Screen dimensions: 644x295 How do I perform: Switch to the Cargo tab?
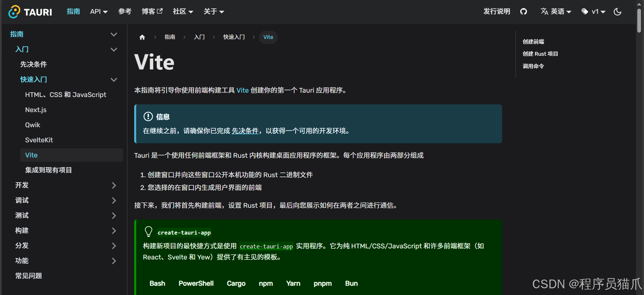tap(236, 284)
